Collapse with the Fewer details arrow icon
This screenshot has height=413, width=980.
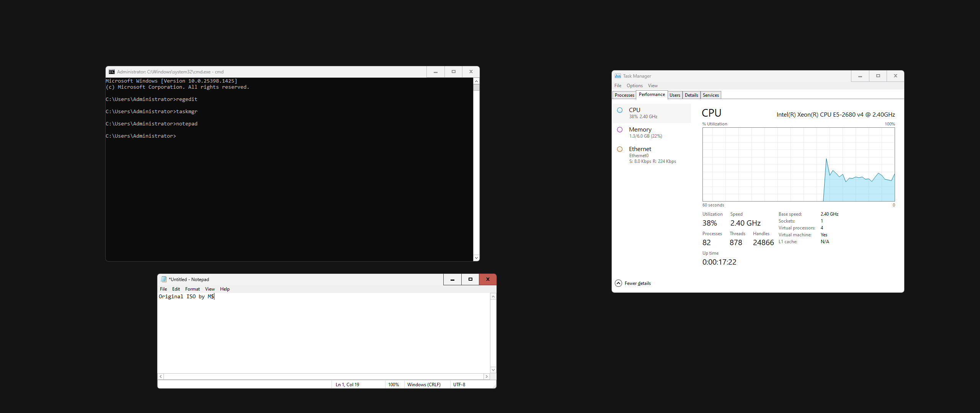click(x=618, y=283)
